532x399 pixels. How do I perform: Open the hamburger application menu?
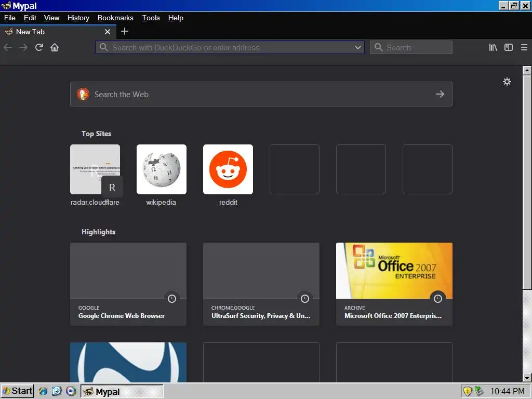pyautogui.click(x=524, y=47)
